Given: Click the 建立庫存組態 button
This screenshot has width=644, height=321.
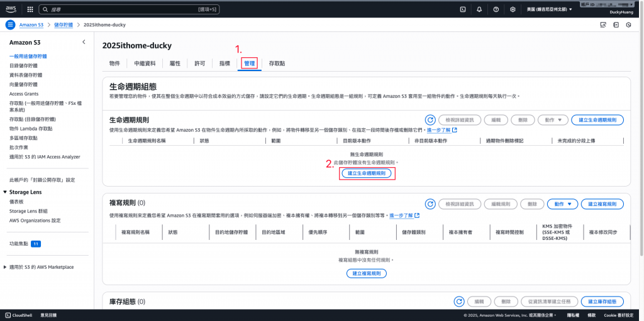Looking at the screenshot, I should (602, 302).
